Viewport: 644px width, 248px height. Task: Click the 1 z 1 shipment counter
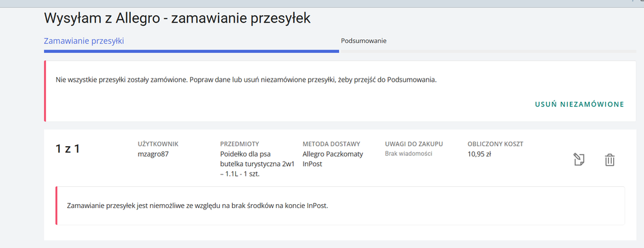click(x=67, y=149)
